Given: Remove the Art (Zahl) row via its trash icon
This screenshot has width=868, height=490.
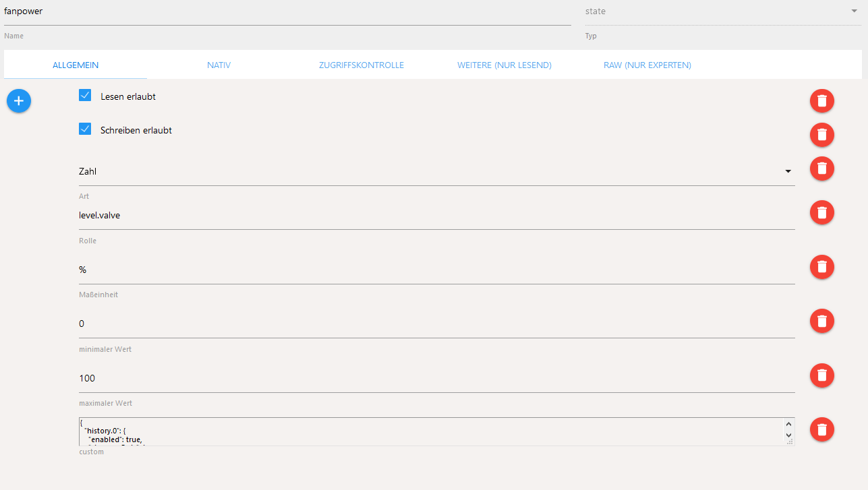Looking at the screenshot, I should (821, 168).
